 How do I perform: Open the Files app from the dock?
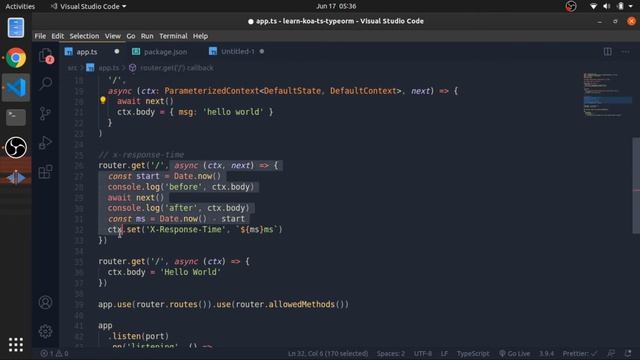pos(16,28)
